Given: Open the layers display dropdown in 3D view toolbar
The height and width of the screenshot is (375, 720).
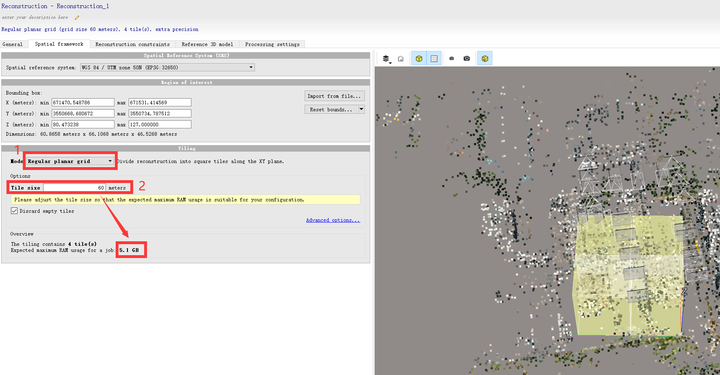Looking at the screenshot, I should pyautogui.click(x=387, y=59).
